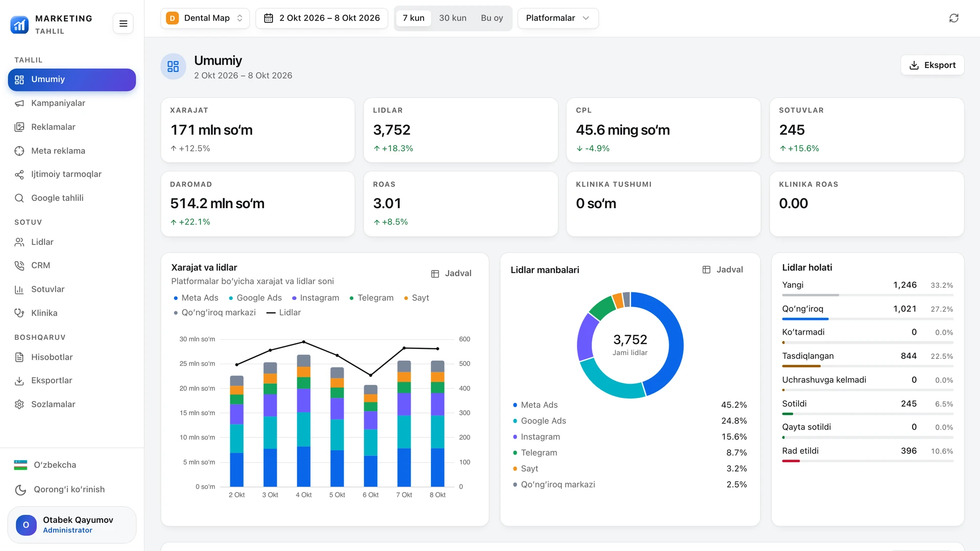Click the Sozlamalar gear icon
Image resolution: width=980 pixels, height=551 pixels.
click(19, 404)
